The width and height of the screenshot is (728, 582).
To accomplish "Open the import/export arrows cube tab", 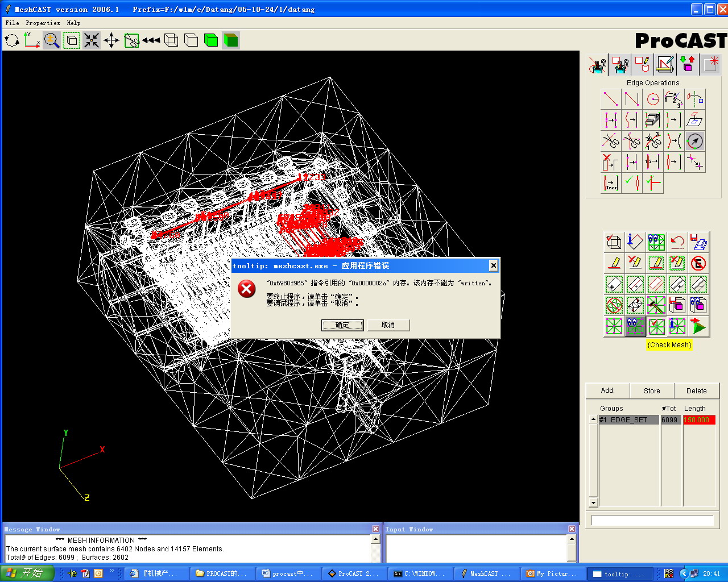I will [688, 65].
